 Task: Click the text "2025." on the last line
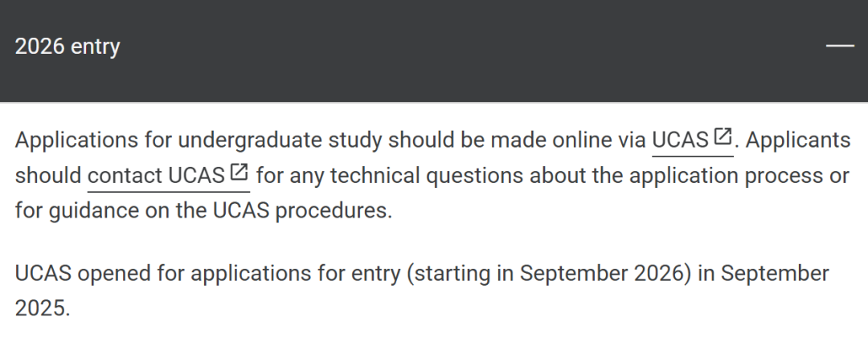point(43,308)
